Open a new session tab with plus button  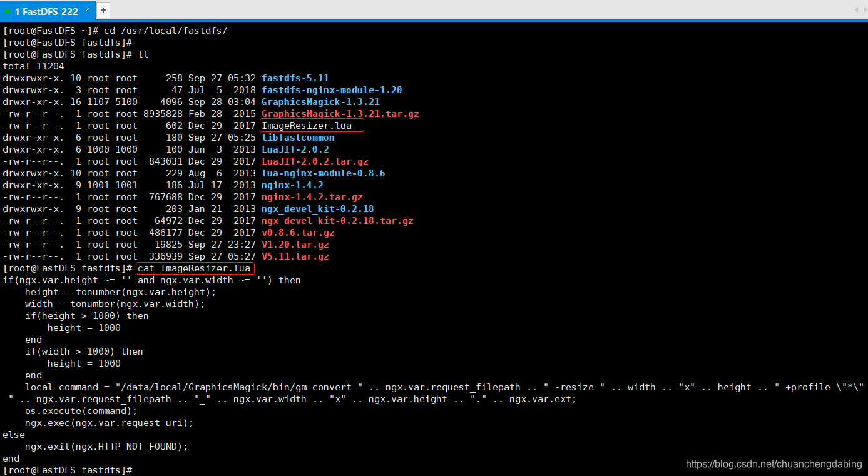click(x=103, y=11)
